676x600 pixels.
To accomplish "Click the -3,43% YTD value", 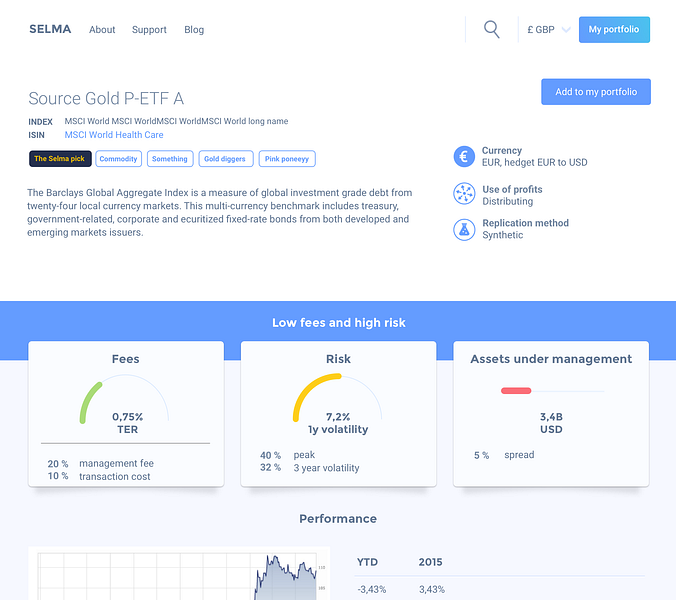I will pos(372,589).
